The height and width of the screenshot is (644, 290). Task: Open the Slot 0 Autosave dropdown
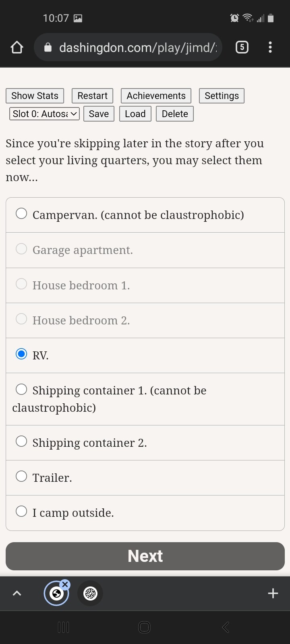click(x=44, y=114)
